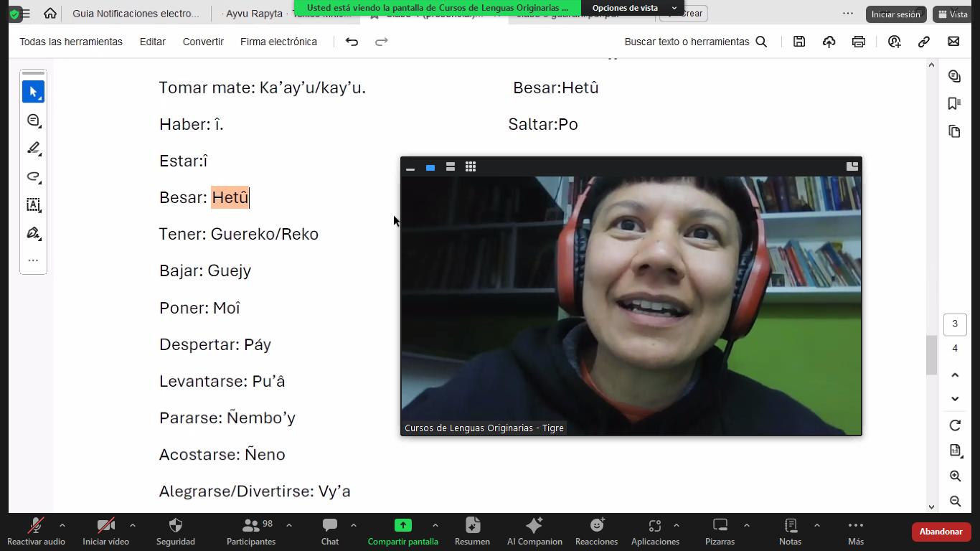Click the print icon
The height and width of the screenshot is (551, 980).
[858, 42]
